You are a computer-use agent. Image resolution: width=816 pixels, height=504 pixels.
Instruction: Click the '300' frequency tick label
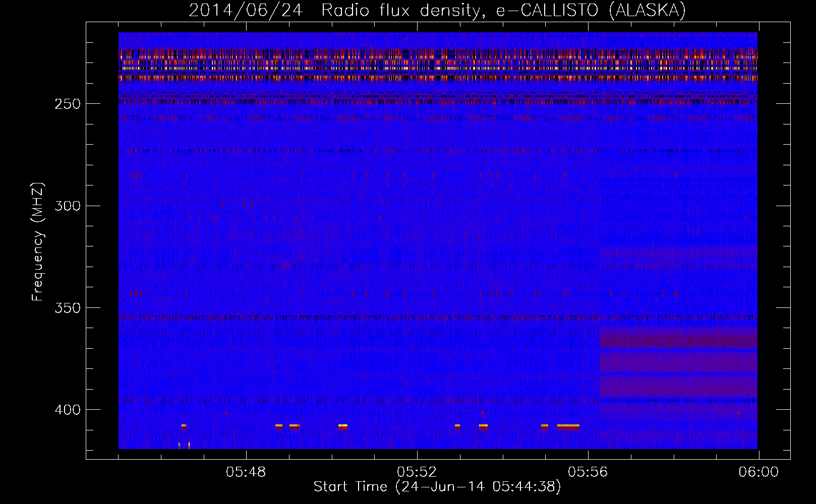(x=68, y=206)
